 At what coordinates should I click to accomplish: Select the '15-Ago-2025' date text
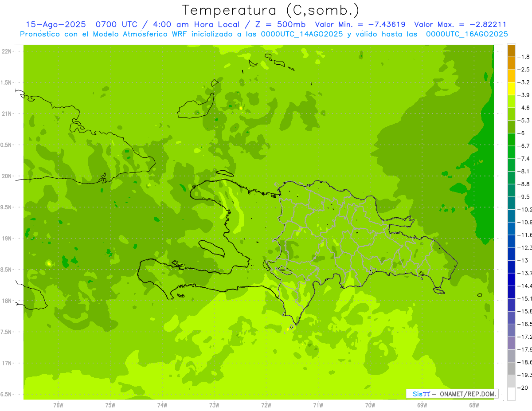coord(56,24)
